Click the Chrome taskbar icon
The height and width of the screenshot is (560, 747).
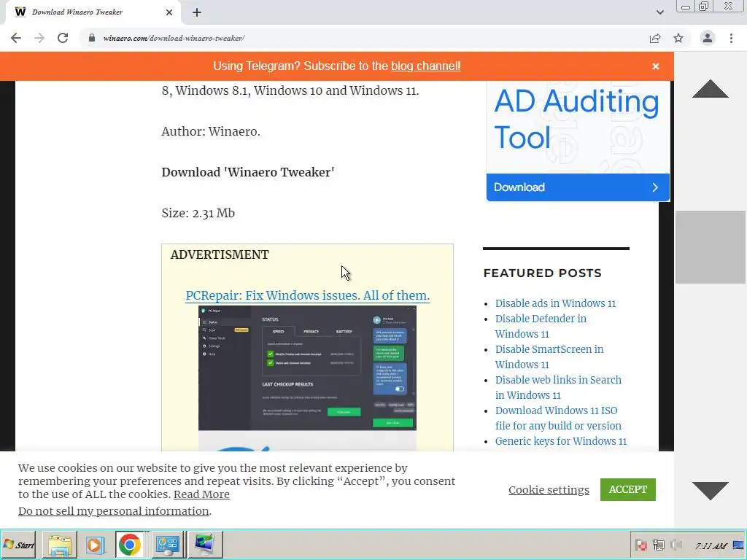pyautogui.click(x=130, y=545)
